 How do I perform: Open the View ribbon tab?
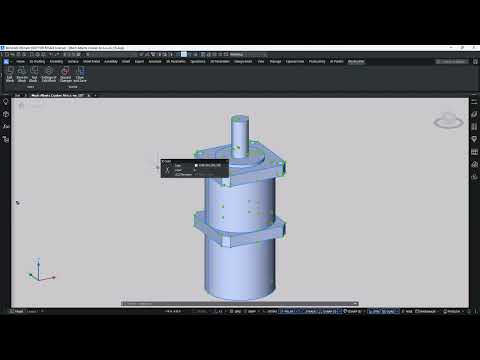261,62
